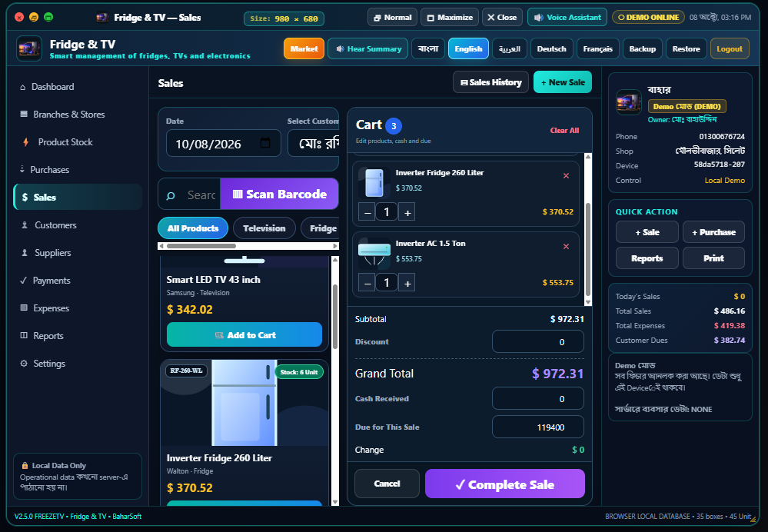The width and height of the screenshot is (768, 532).
Task: Click Clear All in cart
Action: 564,130
